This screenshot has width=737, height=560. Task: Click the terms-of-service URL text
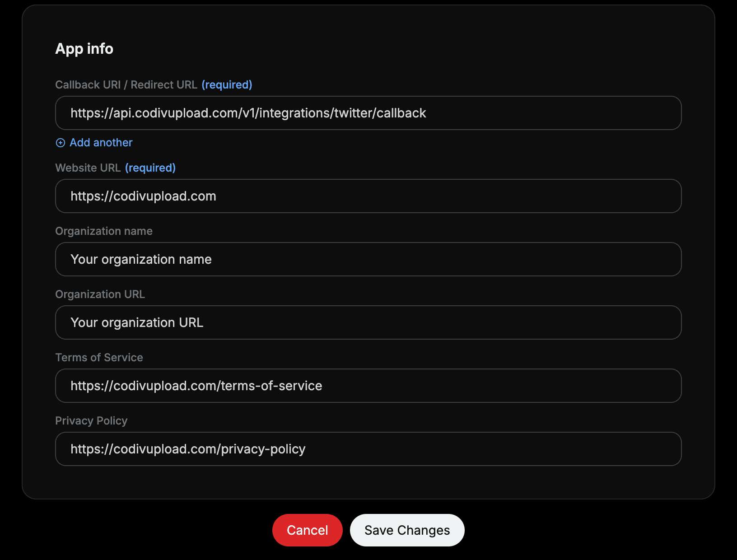(196, 386)
